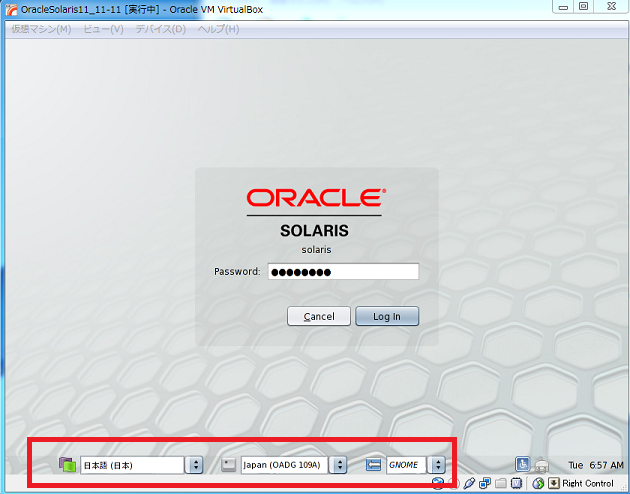Click the VirtualBox optical disk status icon

click(x=454, y=484)
